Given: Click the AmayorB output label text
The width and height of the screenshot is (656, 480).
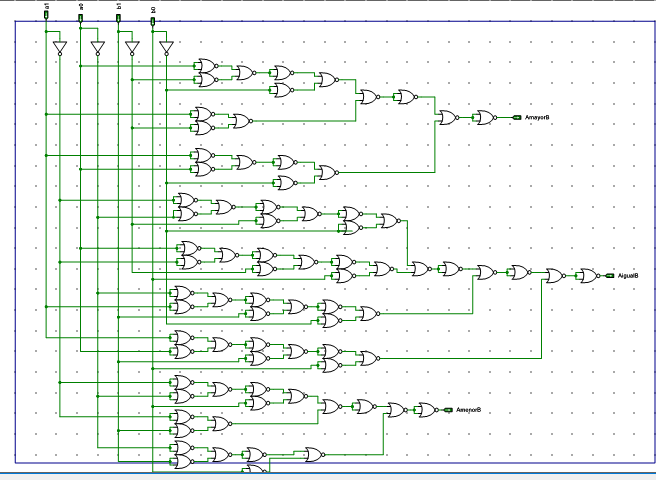Looking at the screenshot, I should pos(538,118).
